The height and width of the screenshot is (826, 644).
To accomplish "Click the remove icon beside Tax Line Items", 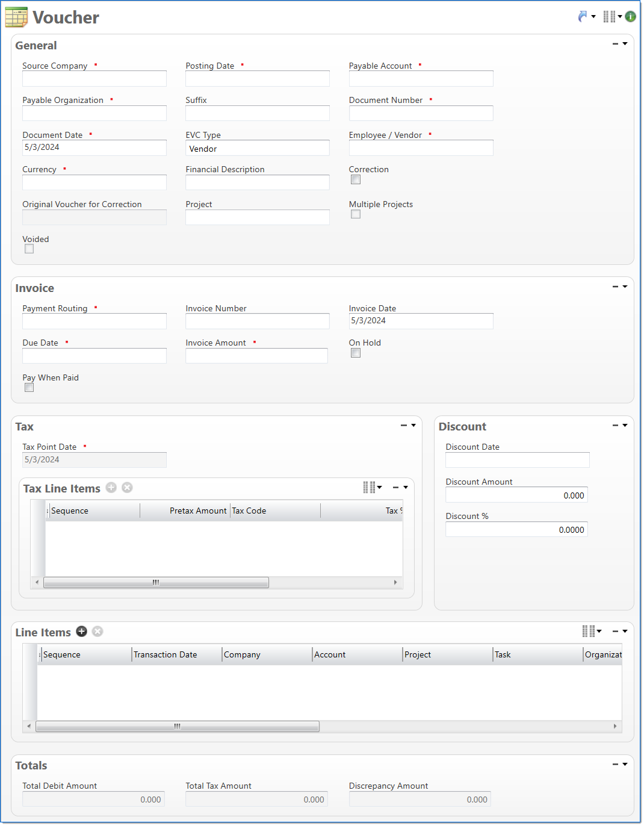I will (x=127, y=488).
